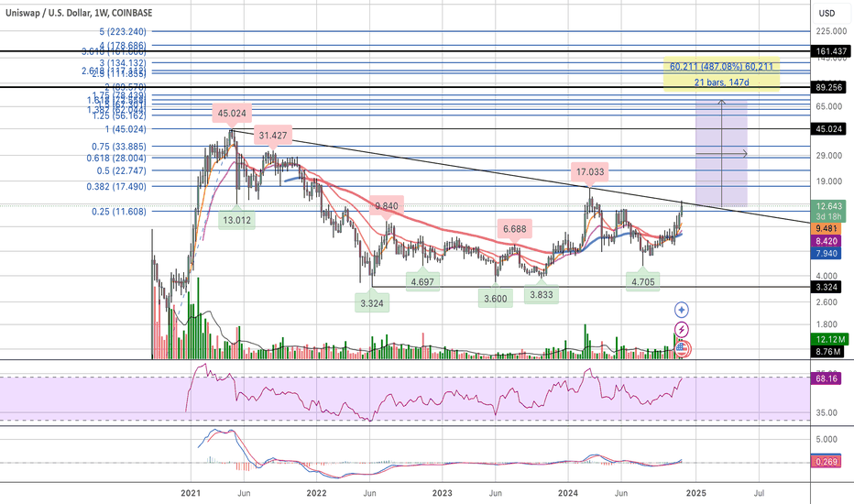Click the orange 9.481 moving average label
The width and height of the screenshot is (854, 504).
coord(827,229)
